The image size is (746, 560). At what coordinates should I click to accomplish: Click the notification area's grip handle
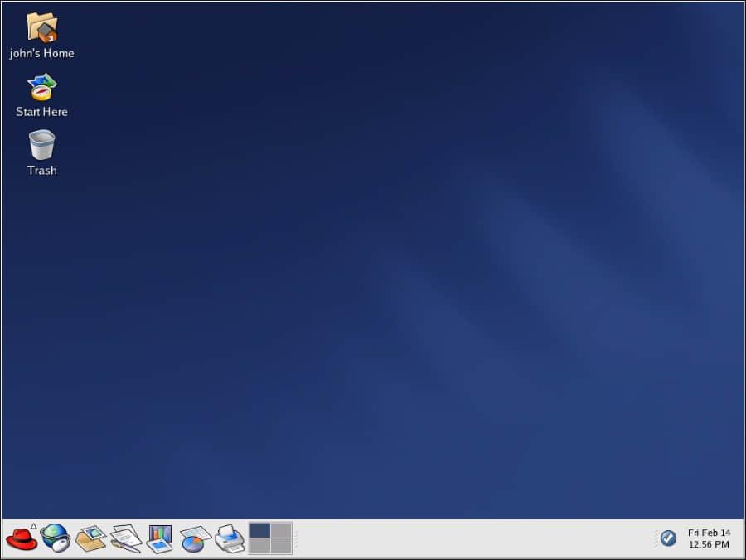[655, 538]
